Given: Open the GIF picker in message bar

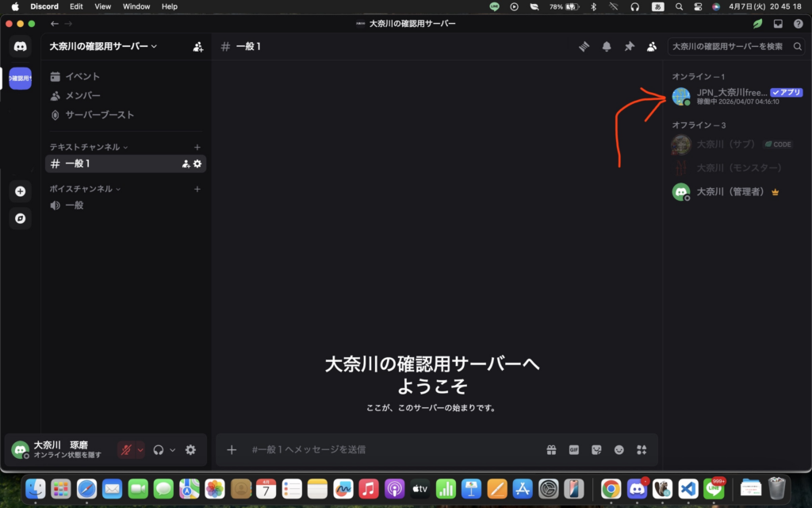Looking at the screenshot, I should (573, 450).
